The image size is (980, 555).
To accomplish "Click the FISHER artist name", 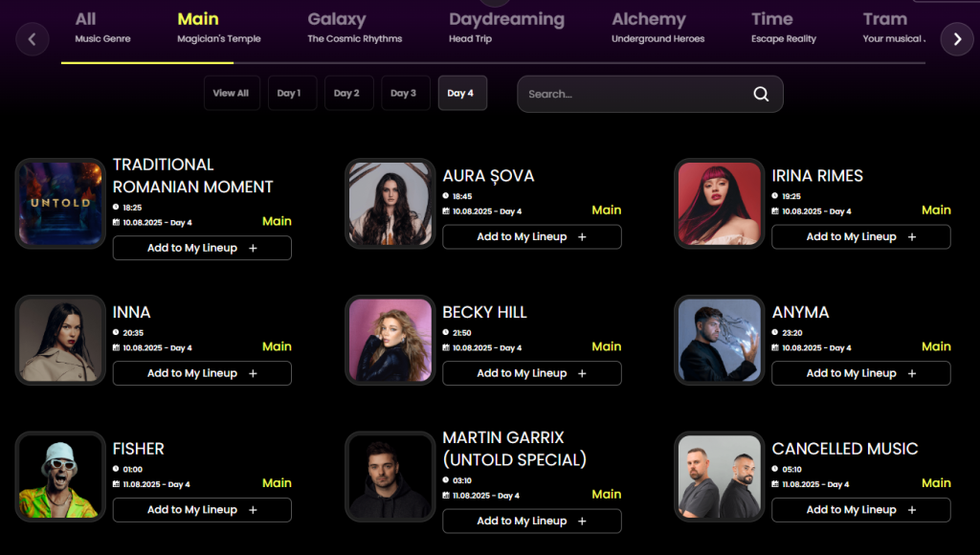I will (x=138, y=449).
